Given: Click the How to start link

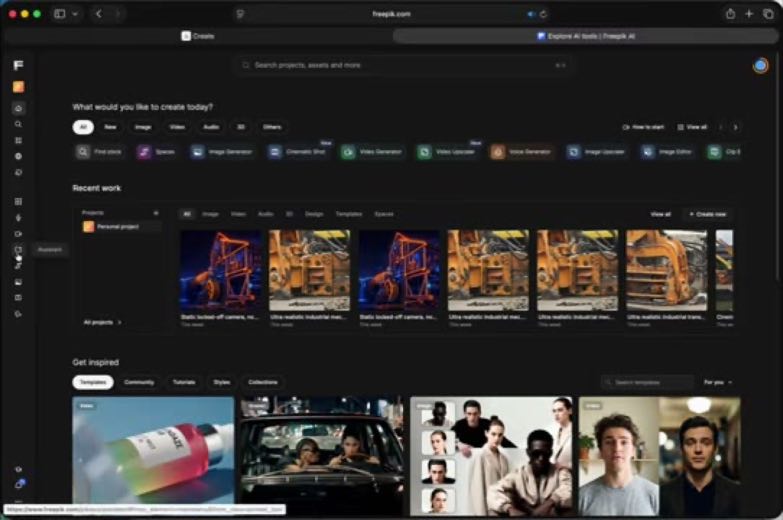Looking at the screenshot, I should [x=643, y=127].
